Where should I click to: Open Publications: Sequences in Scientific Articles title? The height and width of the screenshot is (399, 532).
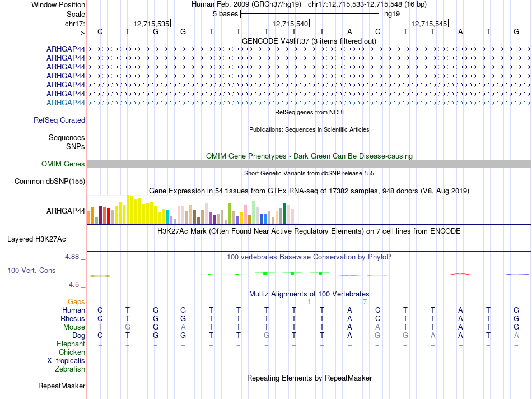(x=309, y=129)
